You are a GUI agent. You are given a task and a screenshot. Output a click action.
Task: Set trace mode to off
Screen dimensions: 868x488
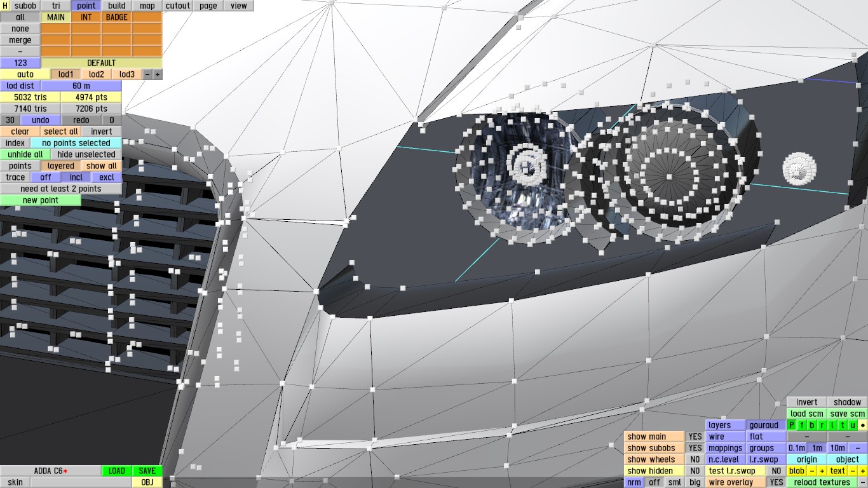click(x=46, y=177)
